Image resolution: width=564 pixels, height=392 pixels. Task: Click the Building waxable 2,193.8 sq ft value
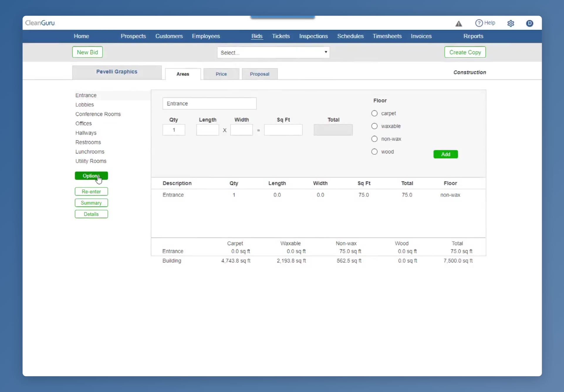[291, 261]
